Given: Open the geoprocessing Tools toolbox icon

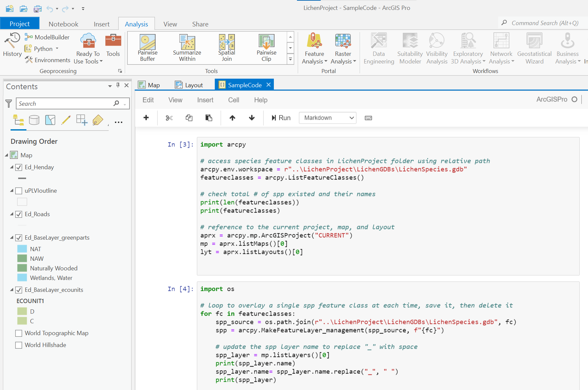Looking at the screenshot, I should [113, 45].
